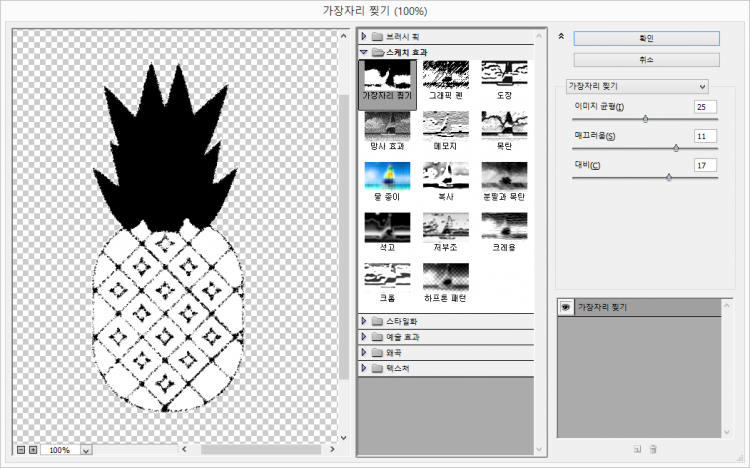Click the 이미지 균형 slider handle
The image size is (750, 468).
(645, 118)
